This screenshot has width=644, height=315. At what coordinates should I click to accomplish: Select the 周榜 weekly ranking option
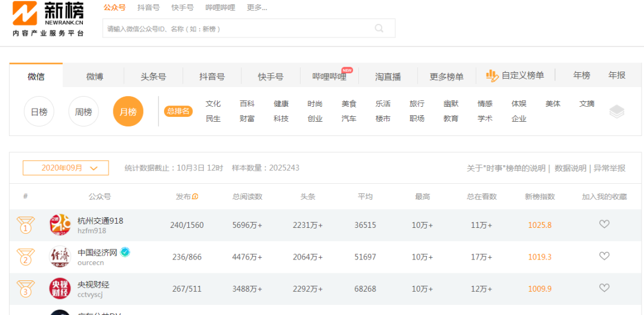[83, 112]
